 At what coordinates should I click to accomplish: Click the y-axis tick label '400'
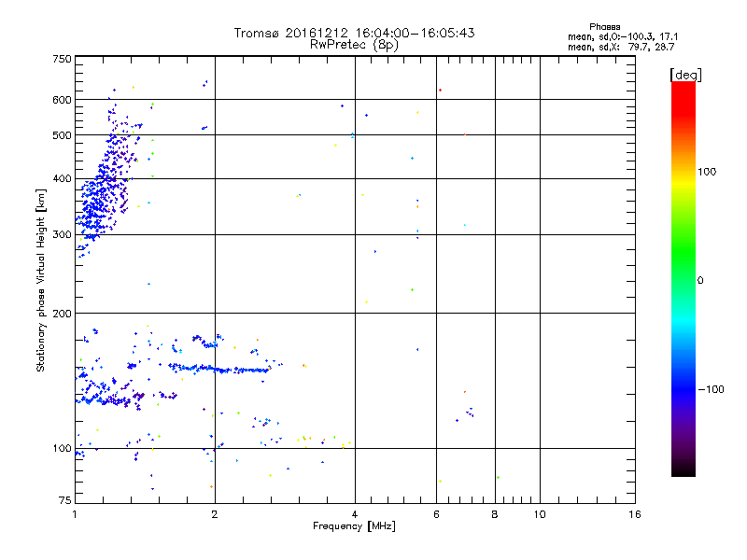[x=62, y=178]
